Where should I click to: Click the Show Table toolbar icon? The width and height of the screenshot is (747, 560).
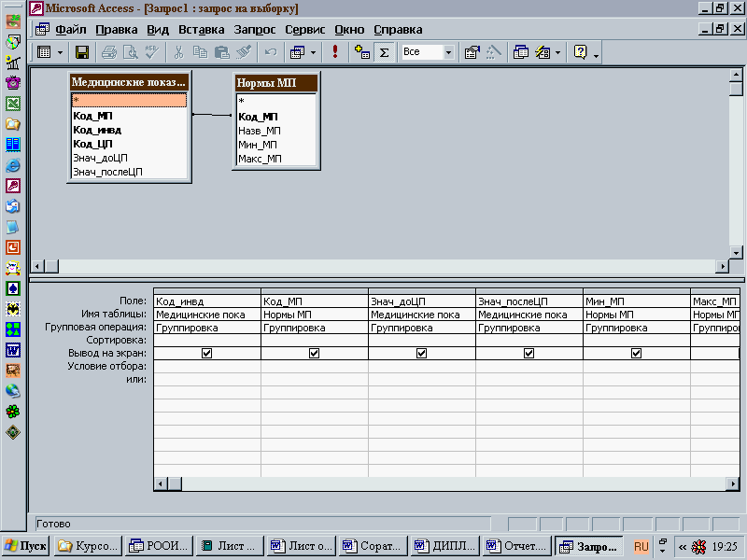[363, 52]
